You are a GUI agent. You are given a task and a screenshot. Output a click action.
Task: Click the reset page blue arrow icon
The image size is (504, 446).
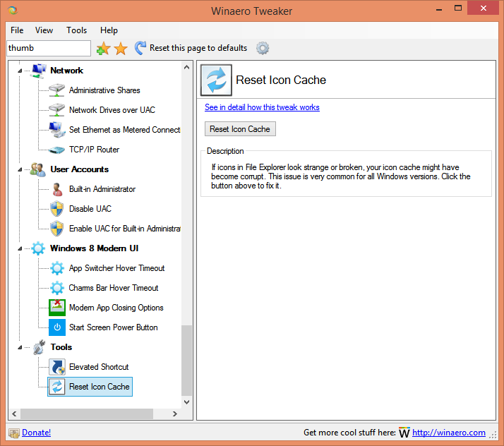click(140, 48)
